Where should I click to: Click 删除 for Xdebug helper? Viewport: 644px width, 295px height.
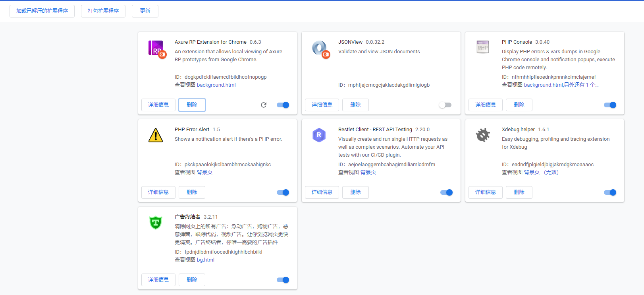point(519,192)
